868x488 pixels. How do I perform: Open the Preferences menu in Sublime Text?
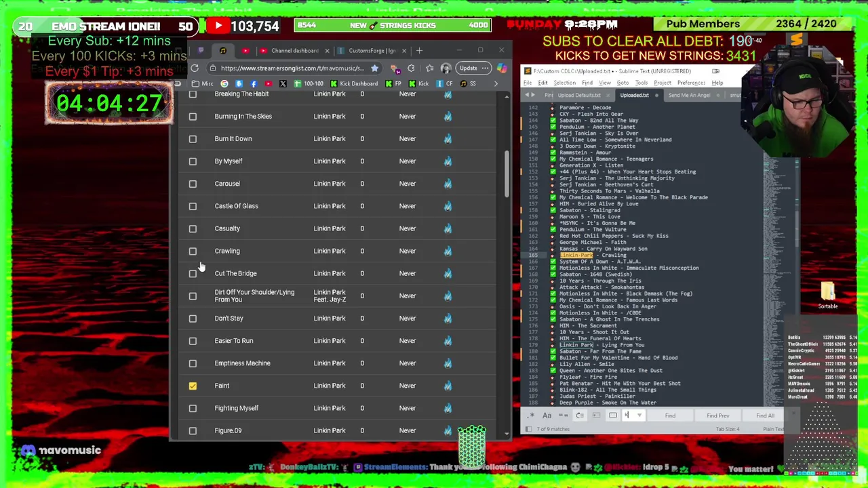[x=691, y=83]
